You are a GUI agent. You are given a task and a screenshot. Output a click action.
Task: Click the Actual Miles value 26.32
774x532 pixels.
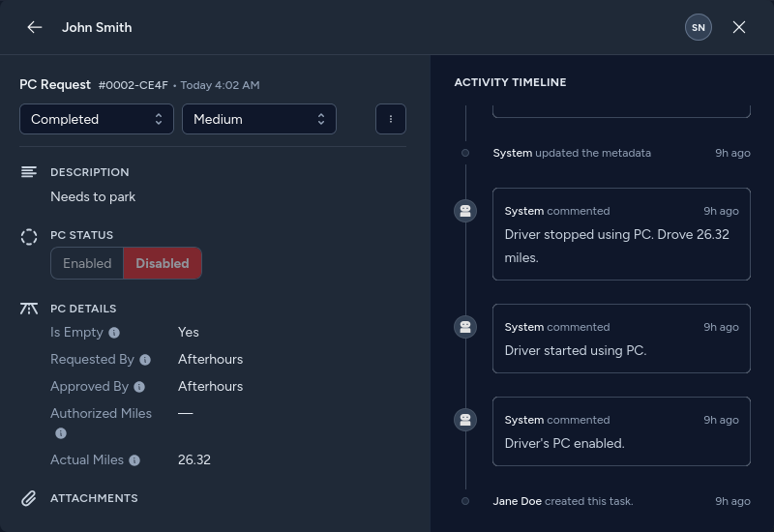(x=194, y=459)
